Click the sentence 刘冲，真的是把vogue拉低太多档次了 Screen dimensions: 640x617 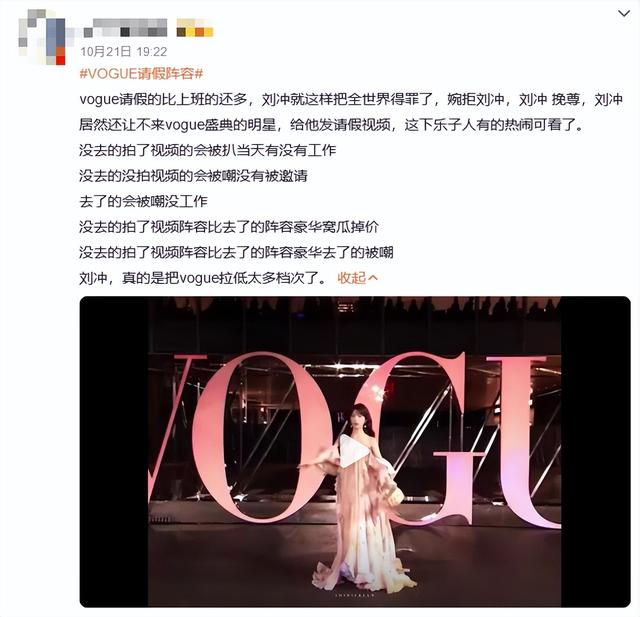coord(203,278)
